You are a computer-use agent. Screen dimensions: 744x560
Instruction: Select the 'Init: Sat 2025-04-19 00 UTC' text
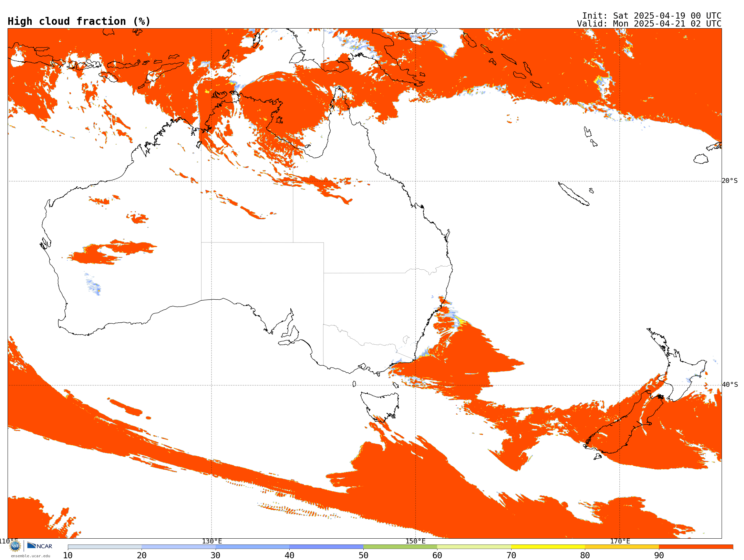pos(652,16)
